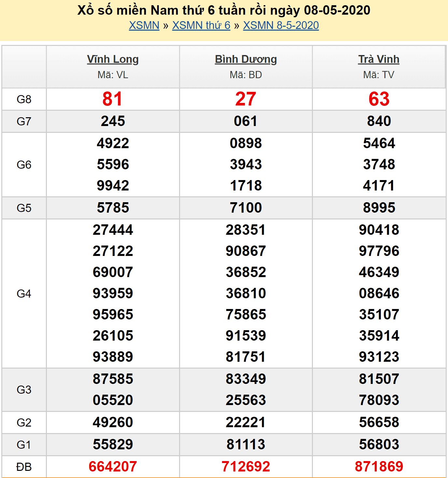Open the XSMN breadcrumb link
The image size is (448, 478).
click(x=144, y=25)
